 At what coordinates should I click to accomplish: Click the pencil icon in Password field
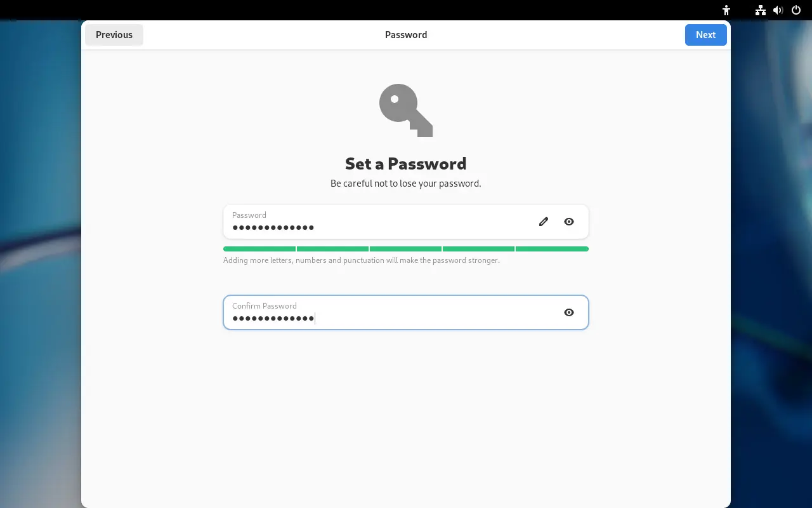pos(544,222)
